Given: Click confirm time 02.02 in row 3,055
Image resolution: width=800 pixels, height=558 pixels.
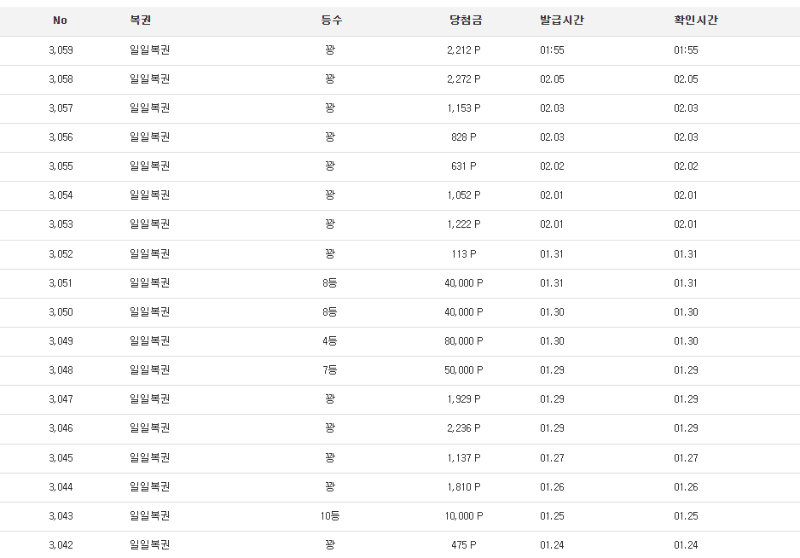Looking at the screenshot, I should coord(686,166).
